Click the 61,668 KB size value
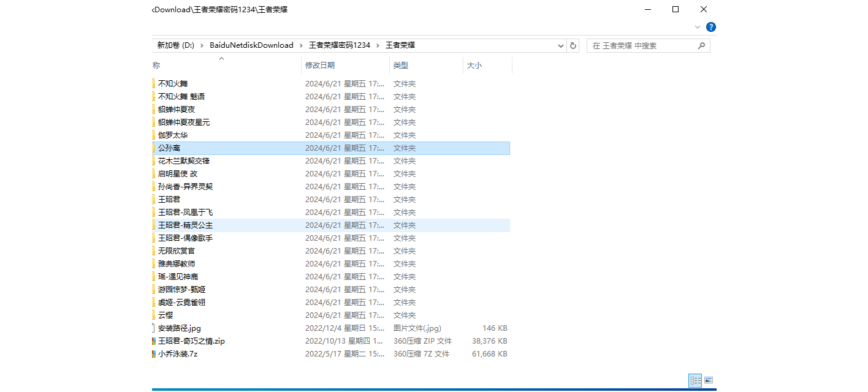 (x=489, y=353)
